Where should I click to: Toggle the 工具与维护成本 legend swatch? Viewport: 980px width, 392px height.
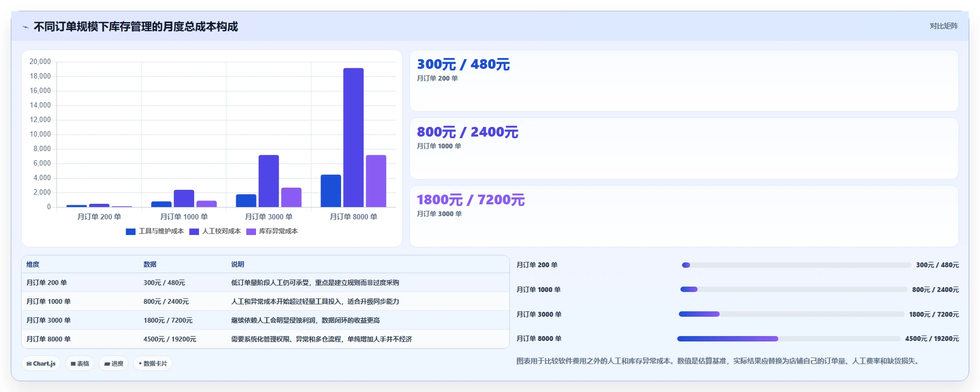pyautogui.click(x=130, y=232)
